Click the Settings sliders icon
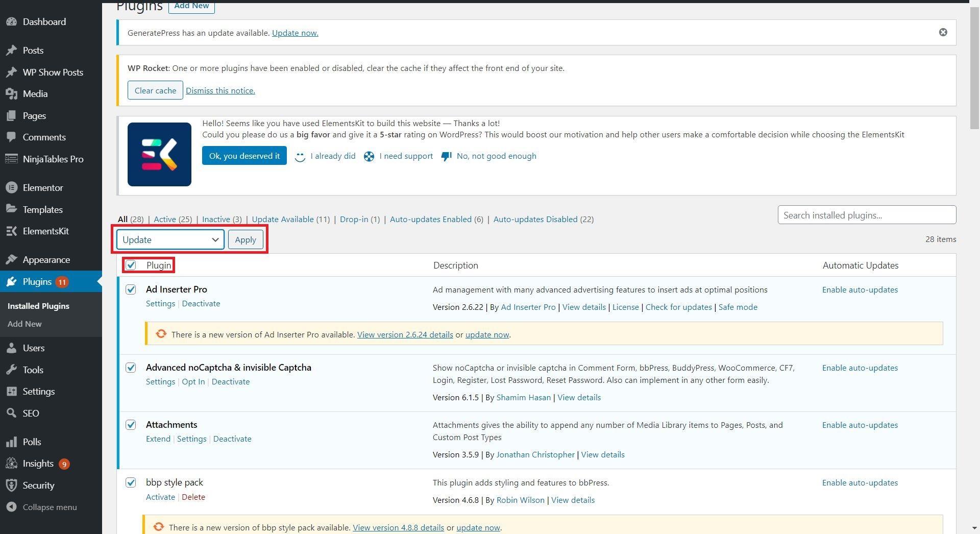Screen dimensions: 980x534 pos(11,392)
